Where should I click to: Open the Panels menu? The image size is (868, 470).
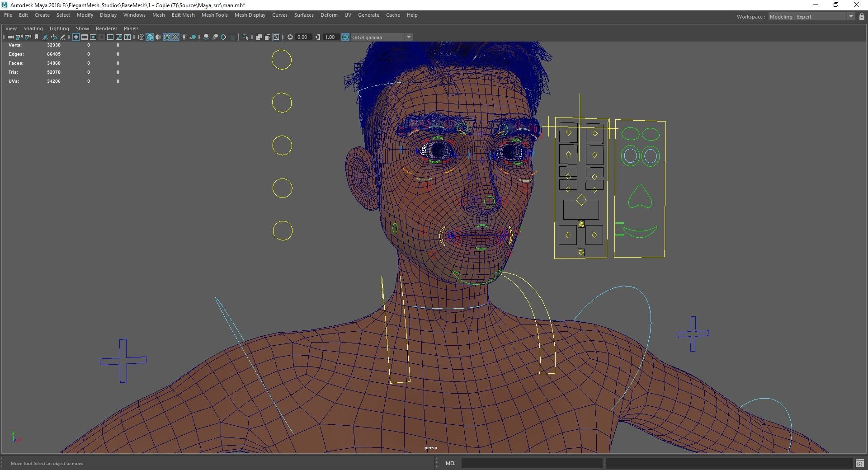pyautogui.click(x=131, y=28)
